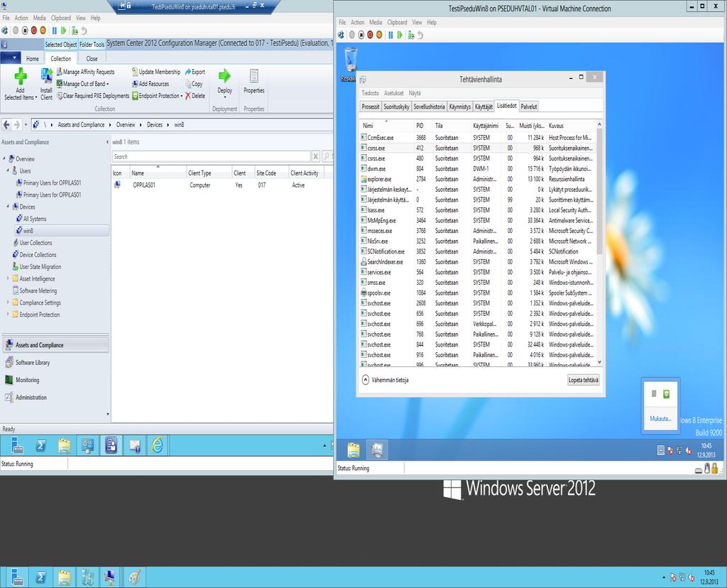The height and width of the screenshot is (588, 727).
Task: Click red Shut Down icon in Task Manager VM window toolbar
Action: 370,35
